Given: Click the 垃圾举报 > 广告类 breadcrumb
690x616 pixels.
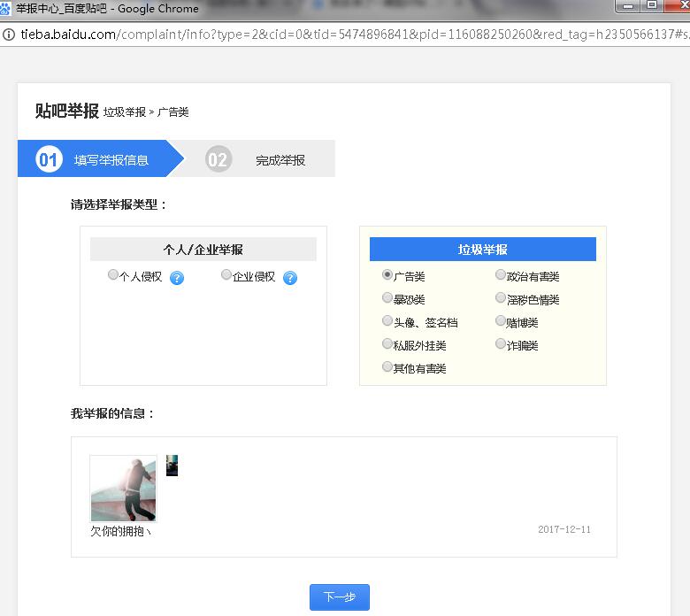Looking at the screenshot, I should click(x=146, y=112).
